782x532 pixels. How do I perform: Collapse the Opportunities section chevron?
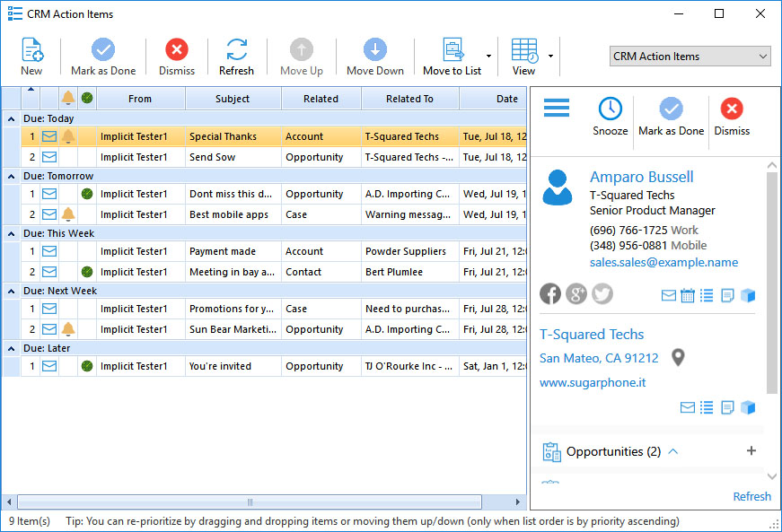point(673,451)
